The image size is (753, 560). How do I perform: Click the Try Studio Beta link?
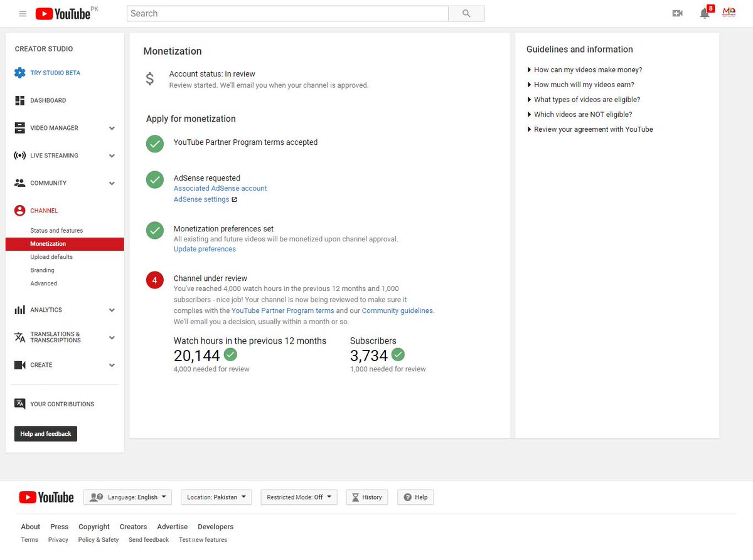point(55,73)
